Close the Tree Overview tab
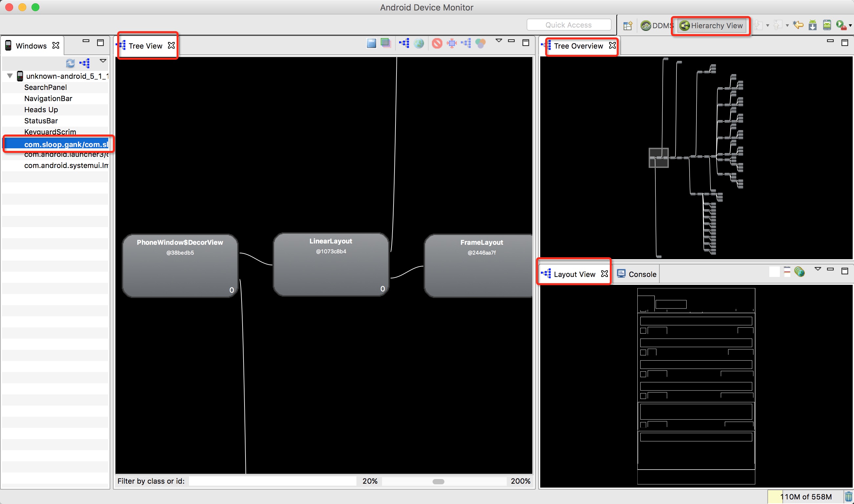The image size is (854, 504). click(612, 45)
